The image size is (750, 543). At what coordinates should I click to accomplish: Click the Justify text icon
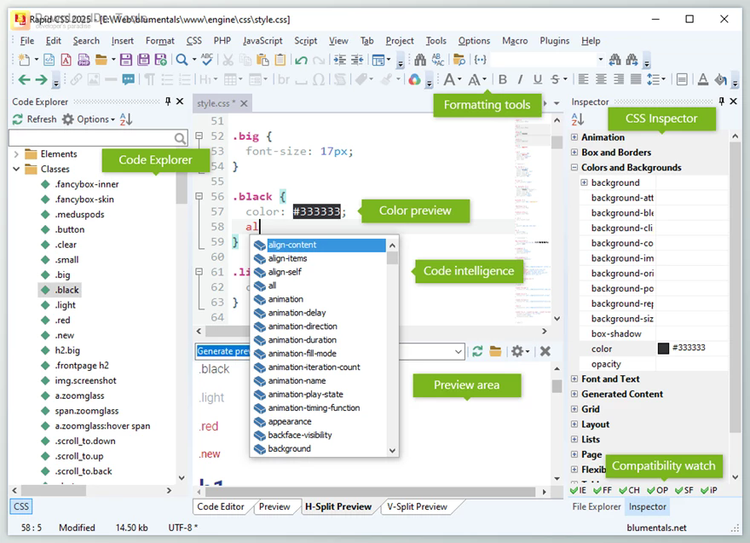coord(636,79)
